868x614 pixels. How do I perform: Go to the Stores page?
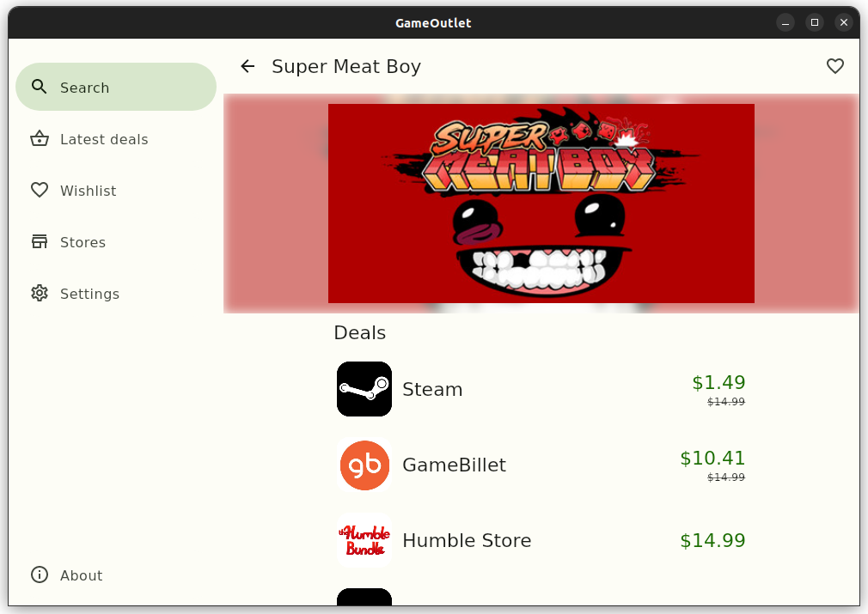[x=116, y=241]
